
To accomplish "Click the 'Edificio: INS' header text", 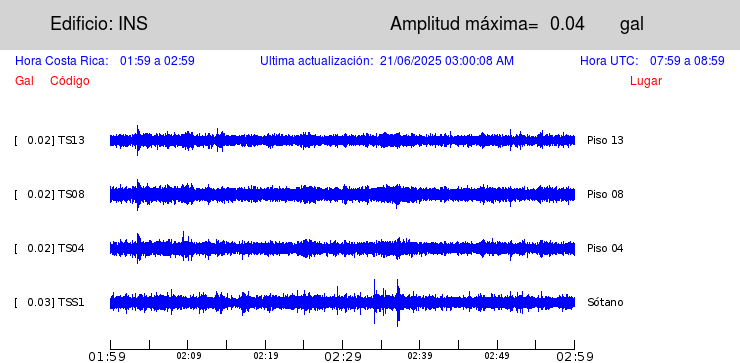I will coord(99,24).
